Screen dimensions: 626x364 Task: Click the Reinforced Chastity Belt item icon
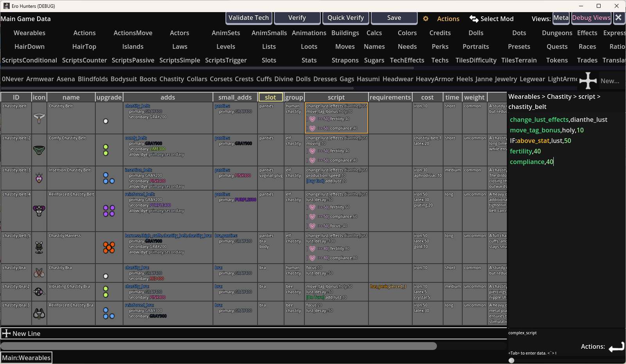pos(39,211)
